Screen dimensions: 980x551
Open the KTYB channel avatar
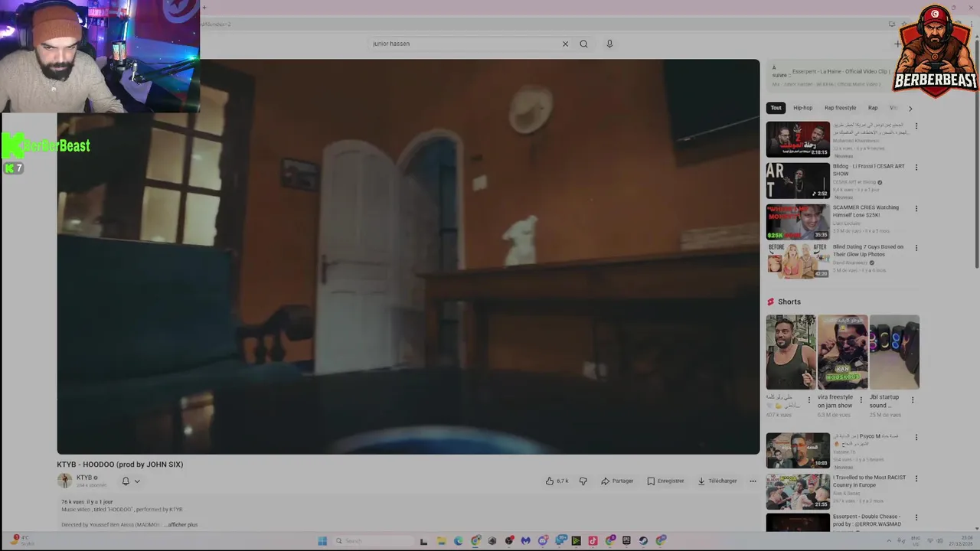click(x=64, y=481)
